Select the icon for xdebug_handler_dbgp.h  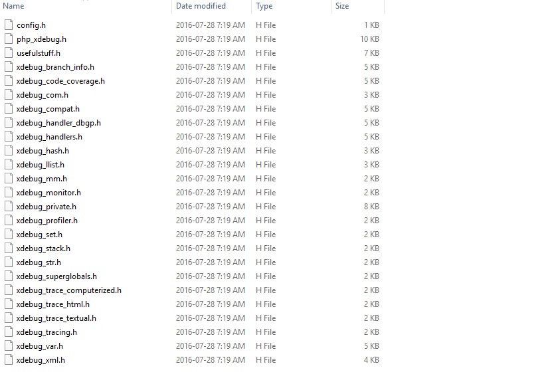click(9, 123)
